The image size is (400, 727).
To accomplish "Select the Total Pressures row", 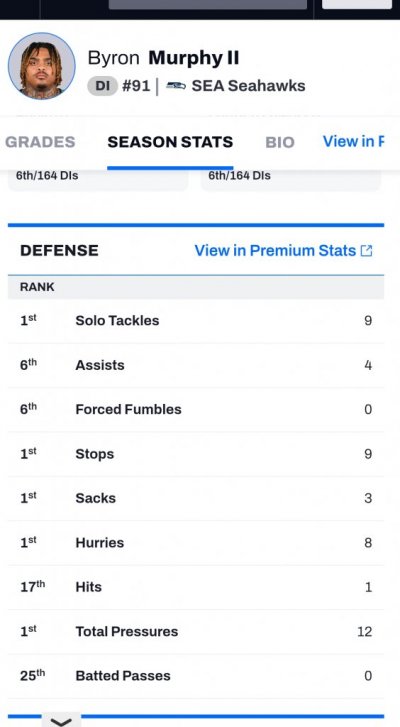I will point(196,631).
